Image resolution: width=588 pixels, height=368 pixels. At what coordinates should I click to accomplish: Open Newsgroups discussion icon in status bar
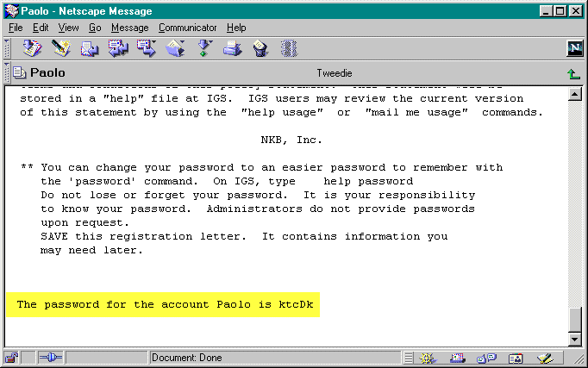coord(486,359)
